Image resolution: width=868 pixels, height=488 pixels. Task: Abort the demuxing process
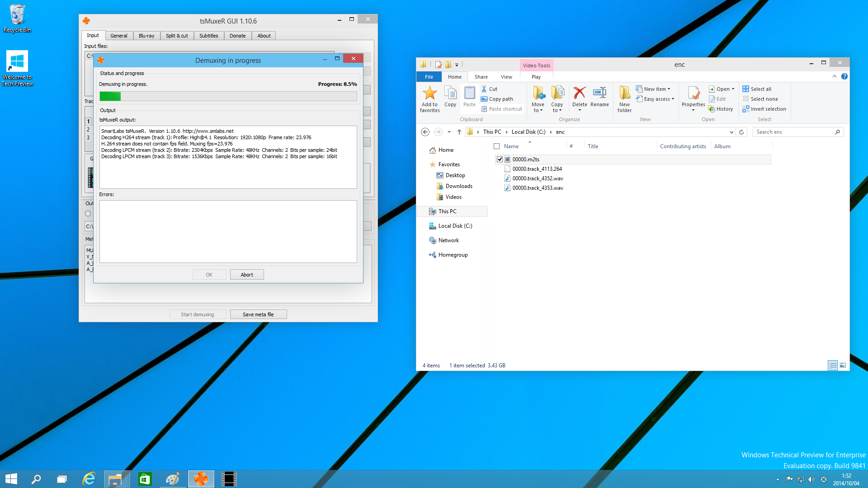click(247, 275)
